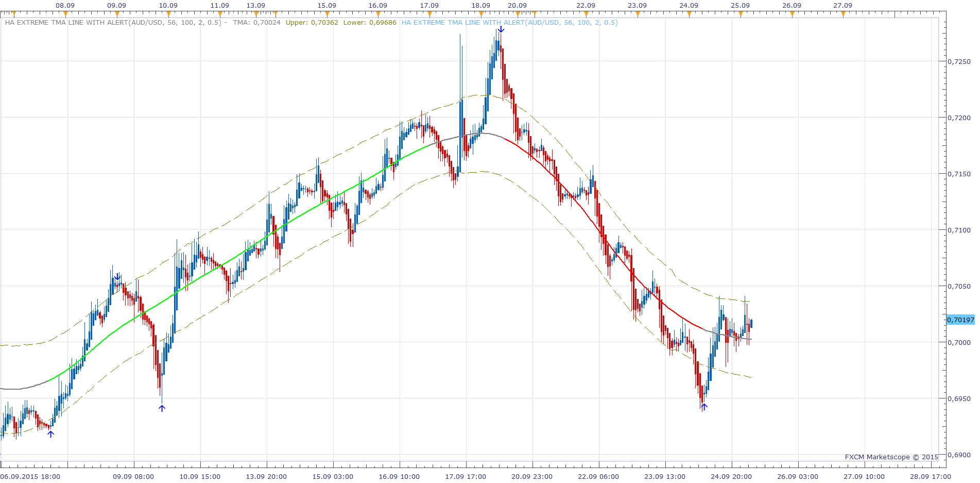The width and height of the screenshot is (980, 483).
Task: Click the 20.09 date label on top axis
Action: click(x=518, y=6)
